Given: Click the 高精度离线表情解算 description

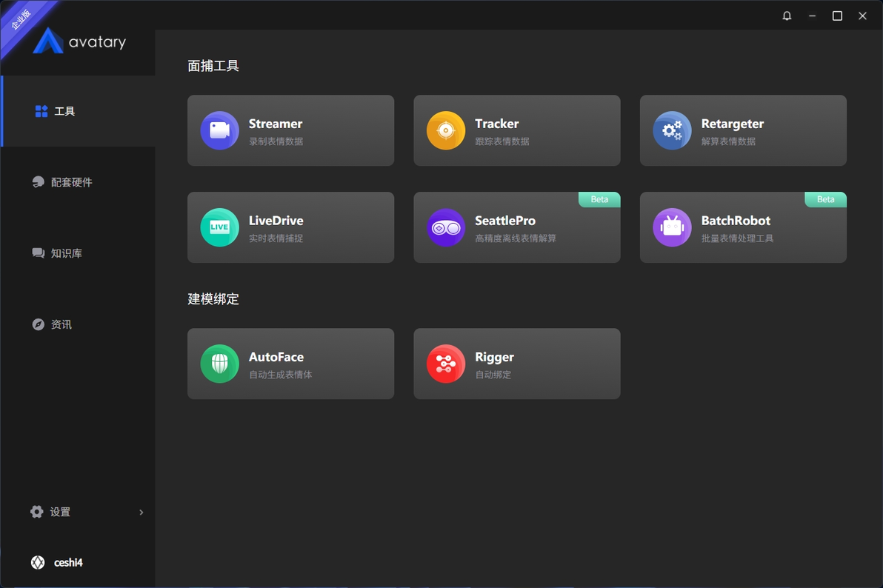Looking at the screenshot, I should click(516, 238).
